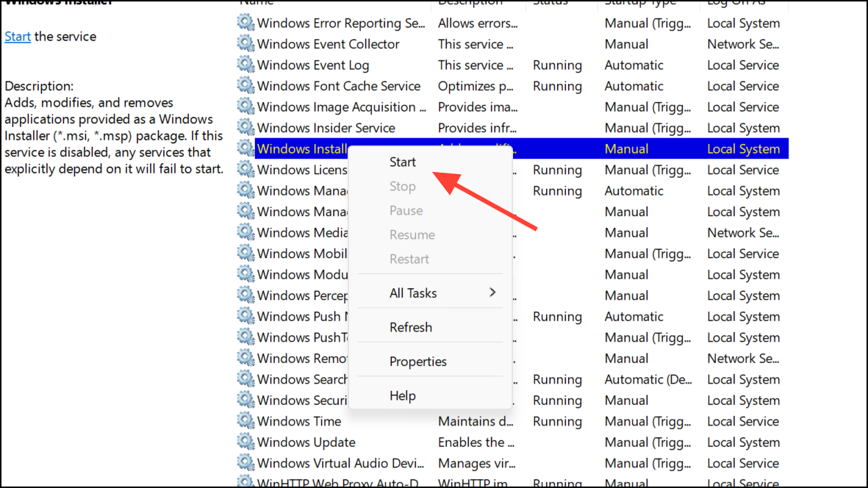Click gear icon of highlighted Windows Installer row
Screen dimensions: 868x488
click(x=245, y=149)
